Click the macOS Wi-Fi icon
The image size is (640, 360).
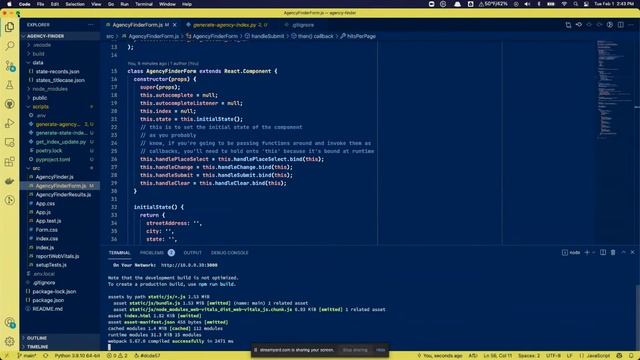click(x=564, y=4)
